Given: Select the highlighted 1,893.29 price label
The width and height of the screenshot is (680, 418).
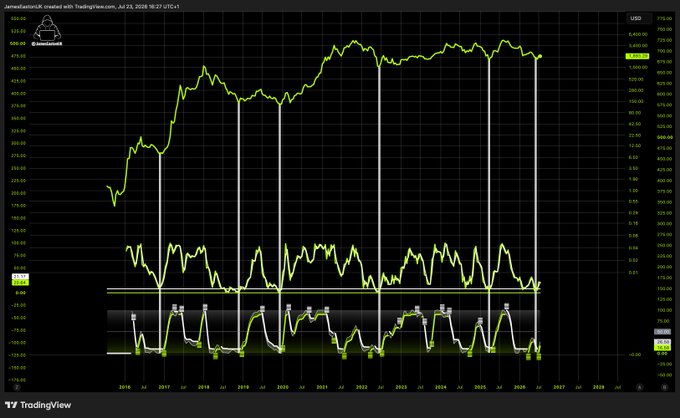Looking at the screenshot, I should [637, 56].
